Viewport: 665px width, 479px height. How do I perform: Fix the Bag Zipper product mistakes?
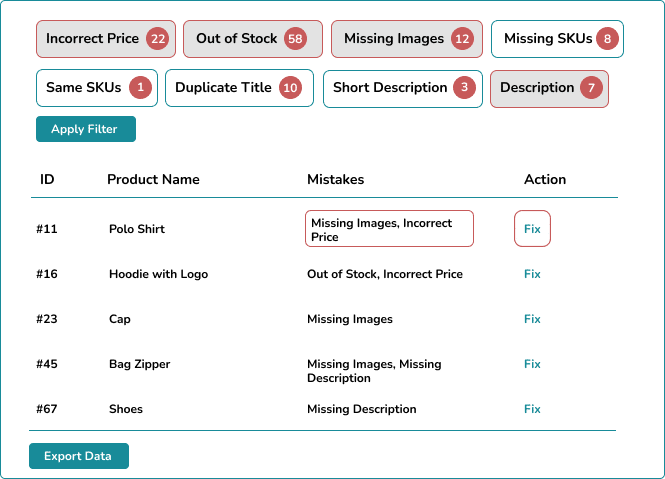pyautogui.click(x=532, y=364)
